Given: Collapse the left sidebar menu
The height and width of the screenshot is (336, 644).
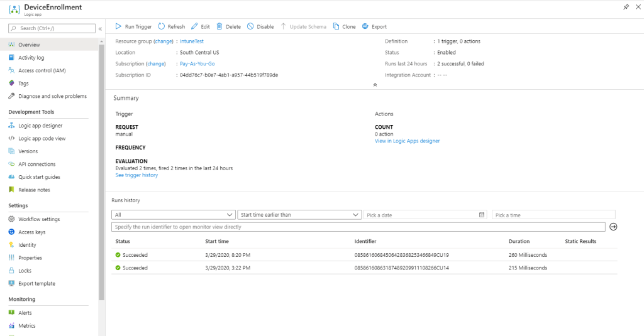Looking at the screenshot, I should (100, 28).
